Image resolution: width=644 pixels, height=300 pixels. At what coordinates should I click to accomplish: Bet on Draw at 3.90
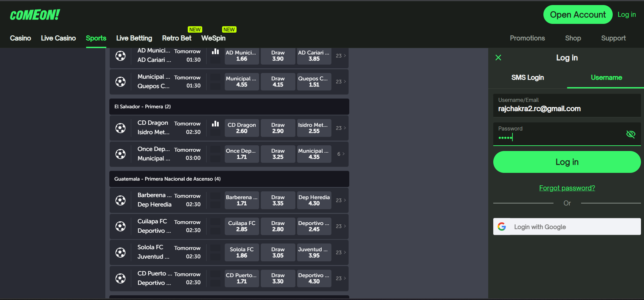pos(278,55)
